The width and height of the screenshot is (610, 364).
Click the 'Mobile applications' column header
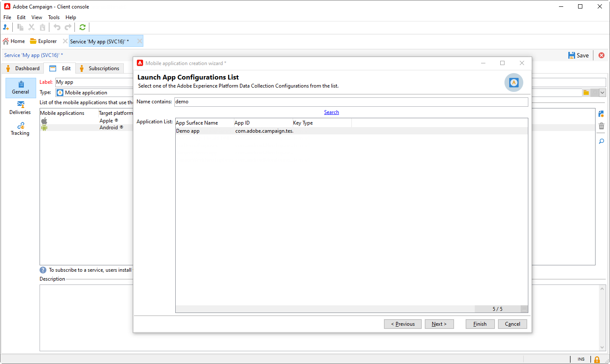pos(69,113)
